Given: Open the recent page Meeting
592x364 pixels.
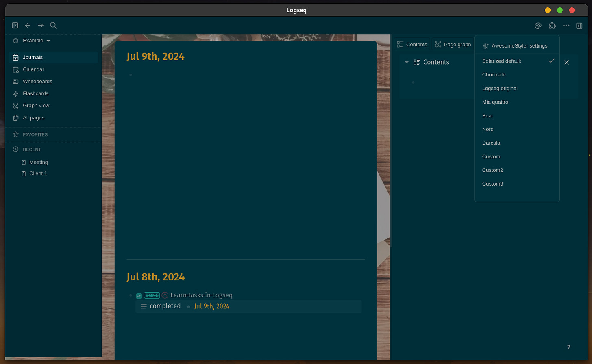Looking at the screenshot, I should [x=39, y=162].
